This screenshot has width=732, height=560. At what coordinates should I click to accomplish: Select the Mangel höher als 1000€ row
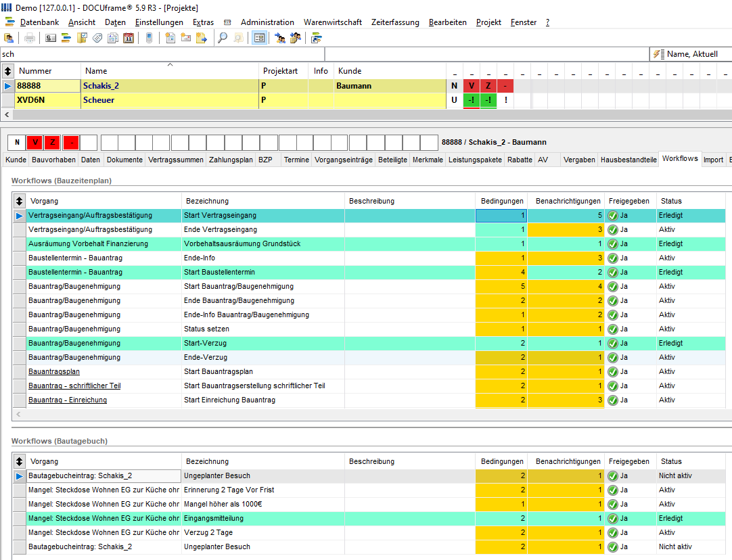point(369,504)
